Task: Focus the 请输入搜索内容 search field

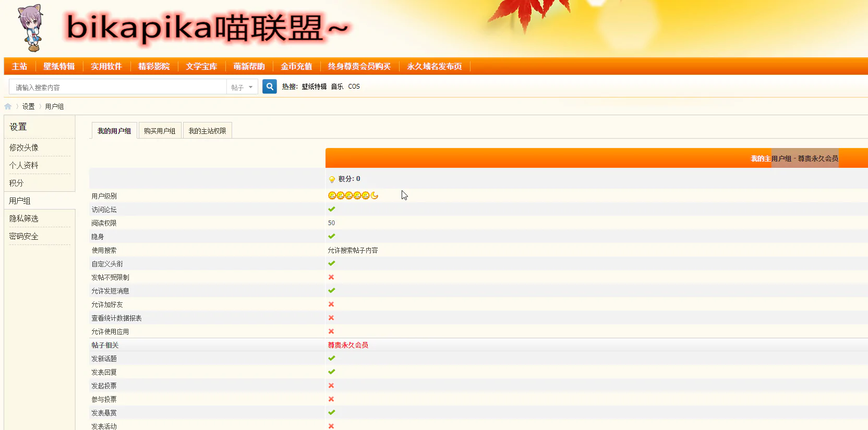Action: pos(118,87)
